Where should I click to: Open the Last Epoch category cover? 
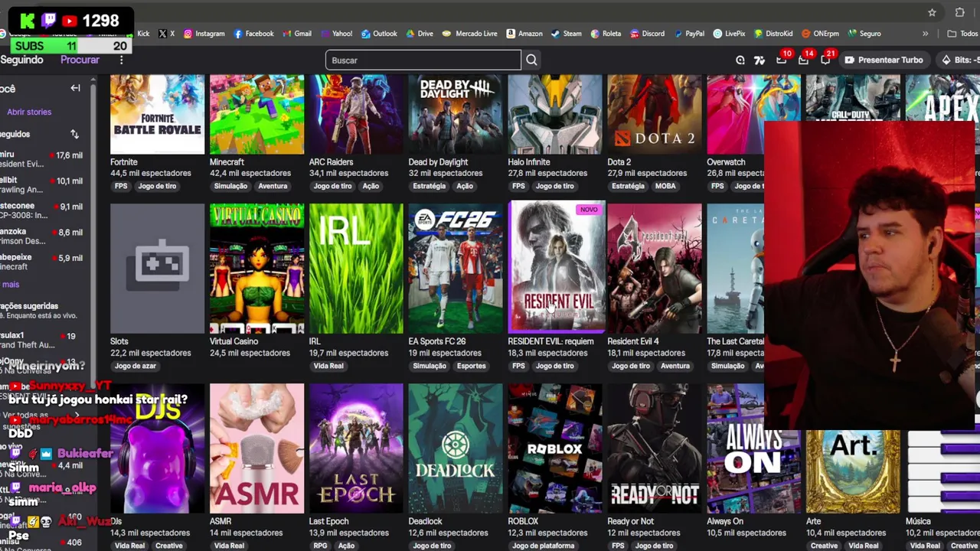point(356,448)
